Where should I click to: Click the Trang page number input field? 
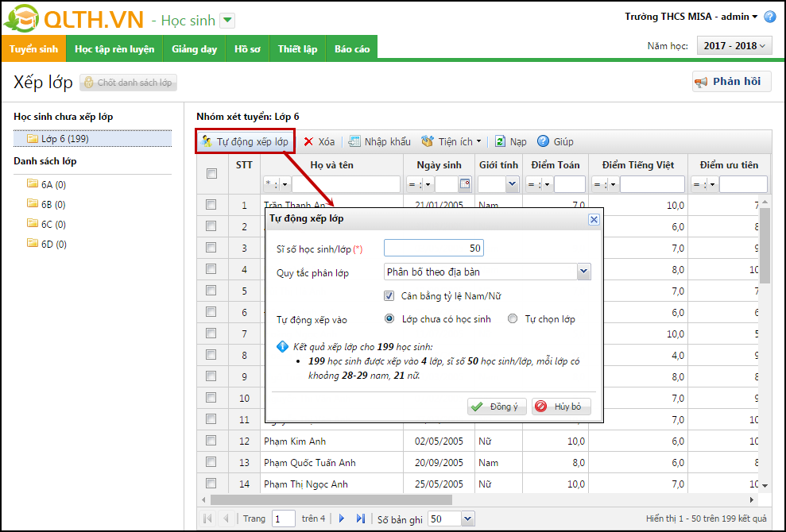pyautogui.click(x=283, y=519)
